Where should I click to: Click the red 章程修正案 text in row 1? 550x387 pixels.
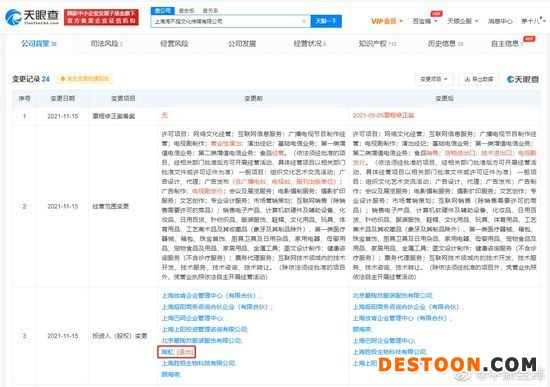pos(383,115)
